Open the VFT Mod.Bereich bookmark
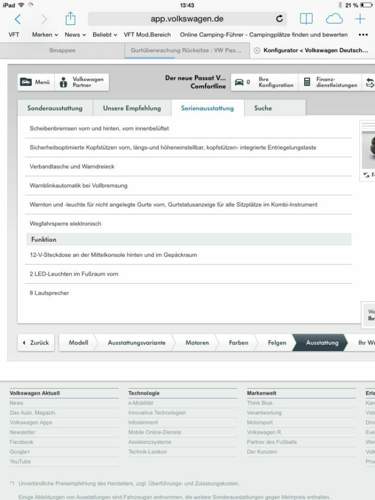 point(147,35)
